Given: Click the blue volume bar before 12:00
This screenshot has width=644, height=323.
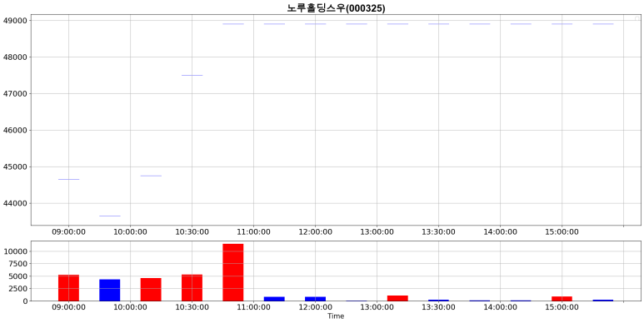Looking at the screenshot, I should pos(315,299).
